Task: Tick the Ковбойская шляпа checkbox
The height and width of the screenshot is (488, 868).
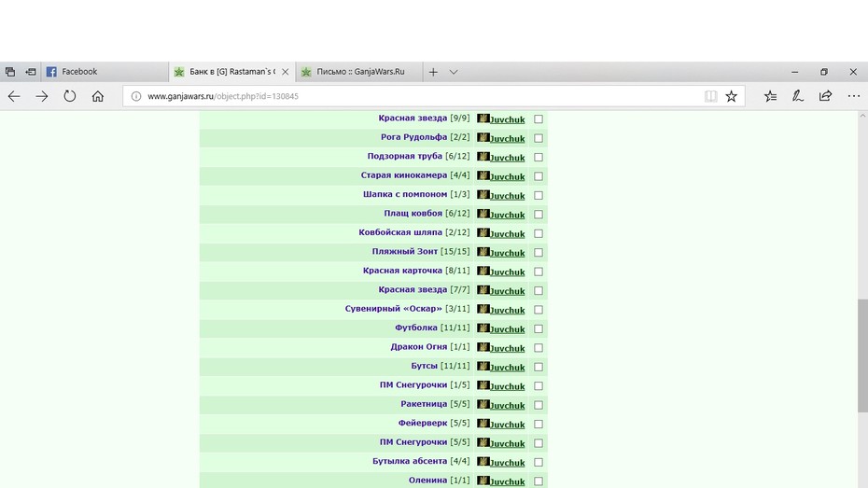Action: pyautogui.click(x=539, y=233)
